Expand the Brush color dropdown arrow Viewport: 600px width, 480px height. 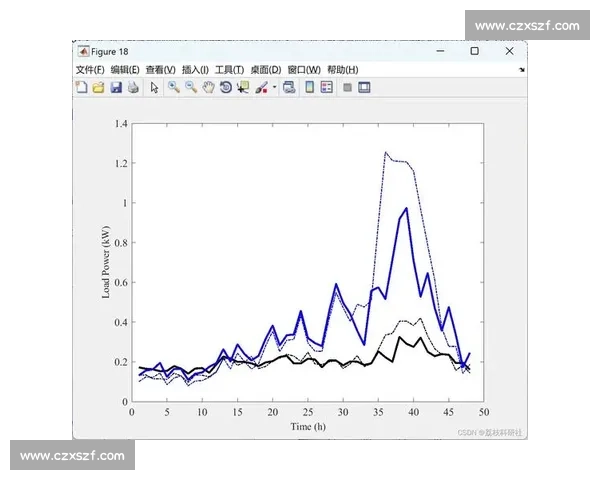(274, 87)
